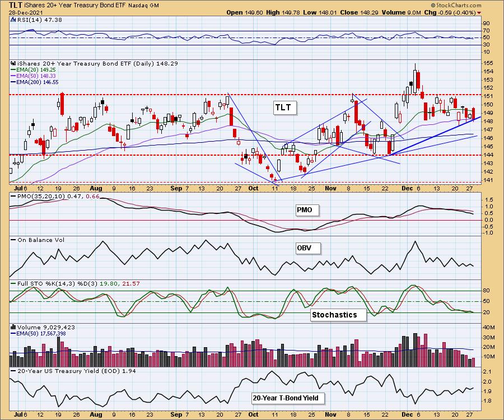504x420 pixels.
Task: Click the TLT annotation box on the price chart
Action: (x=284, y=108)
